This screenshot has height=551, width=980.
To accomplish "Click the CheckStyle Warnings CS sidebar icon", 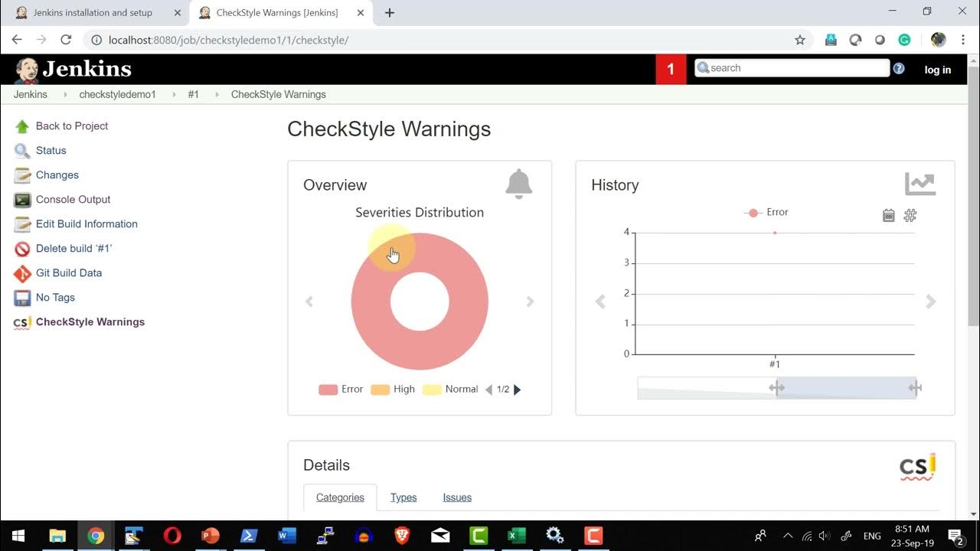I will point(22,322).
